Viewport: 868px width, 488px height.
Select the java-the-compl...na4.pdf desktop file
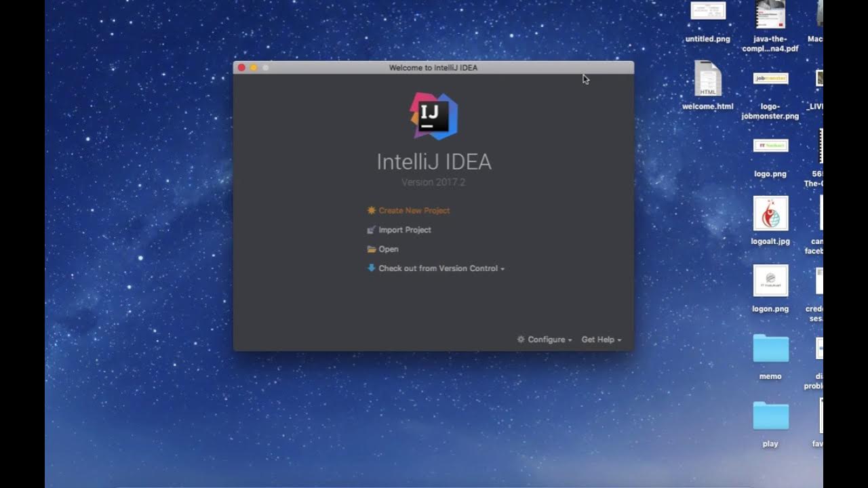point(770,26)
